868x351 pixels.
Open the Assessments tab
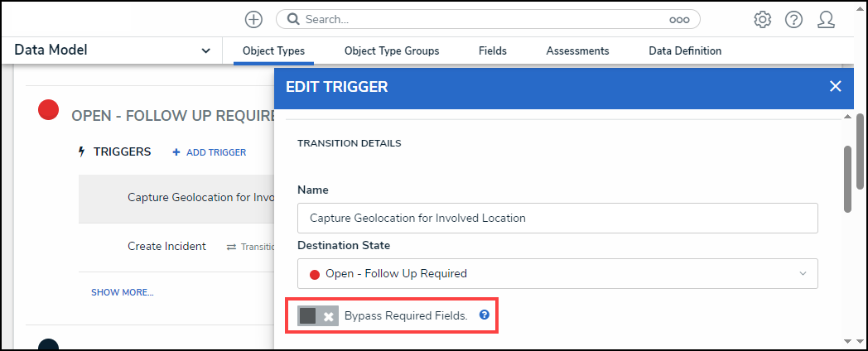(577, 51)
